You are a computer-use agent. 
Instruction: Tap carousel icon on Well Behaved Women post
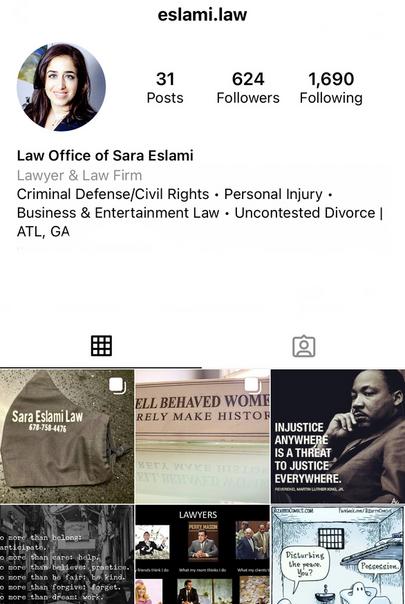[x=253, y=386]
